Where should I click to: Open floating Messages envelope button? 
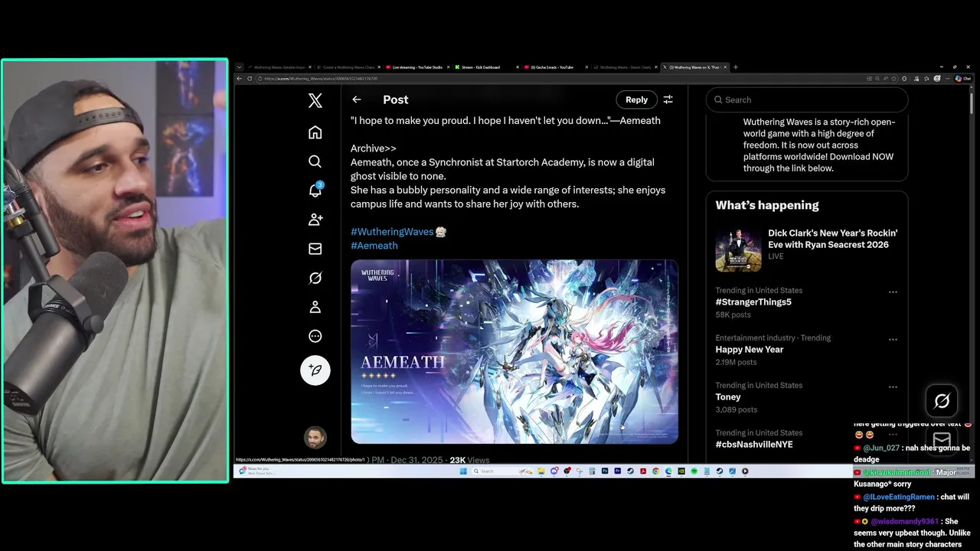[x=942, y=440]
